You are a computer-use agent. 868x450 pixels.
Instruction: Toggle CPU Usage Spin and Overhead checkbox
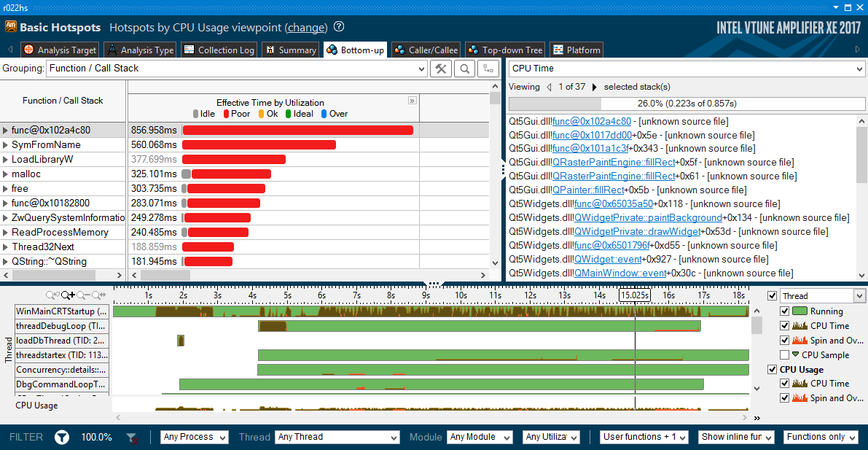[784, 398]
